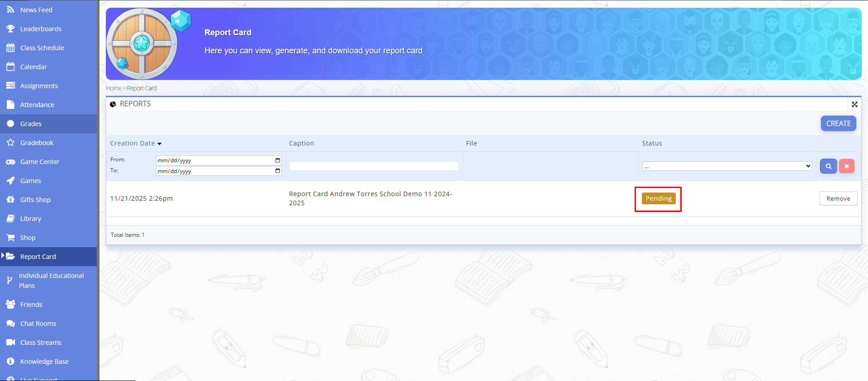868x381 pixels.
Task: Click the Pending status badge
Action: (658, 199)
